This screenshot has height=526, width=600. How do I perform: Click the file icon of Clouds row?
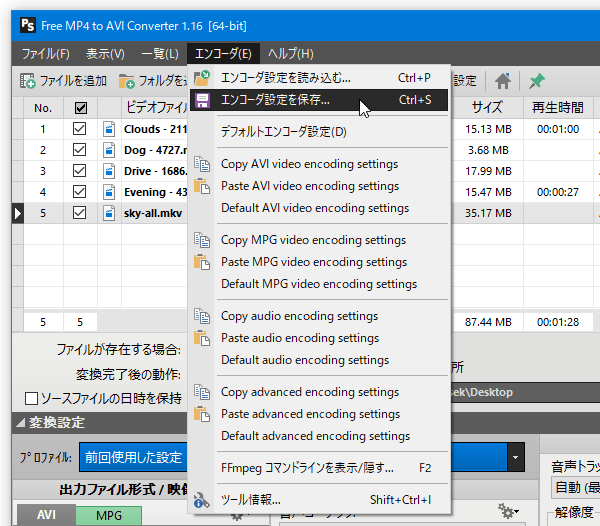coord(109,129)
